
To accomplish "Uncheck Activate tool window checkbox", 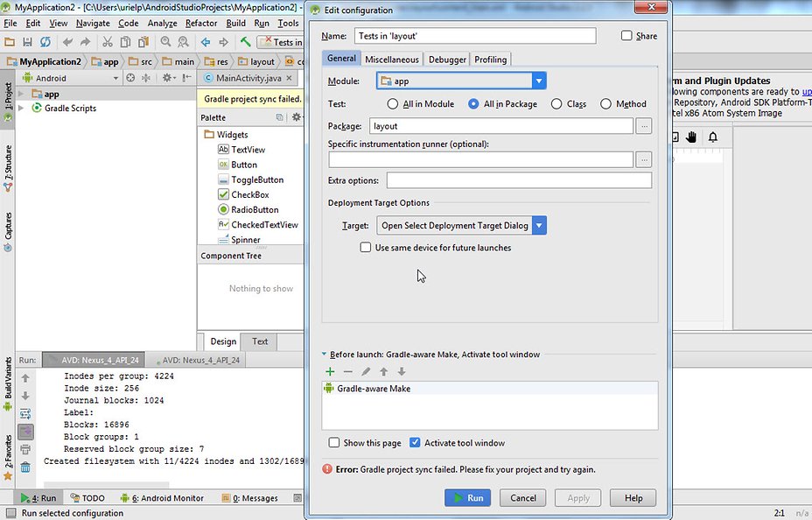I will tap(415, 442).
